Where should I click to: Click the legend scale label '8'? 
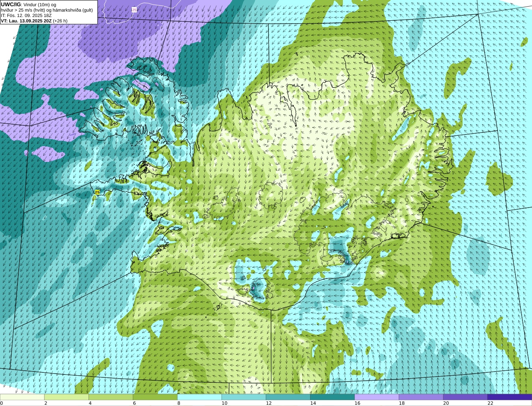pos(178,403)
